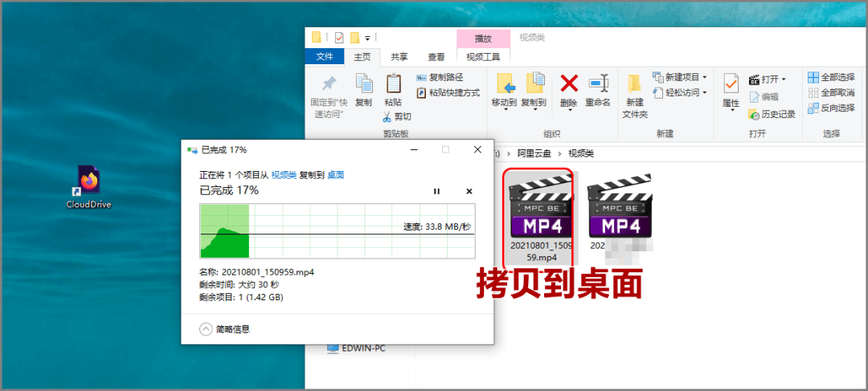Open the Open (打开) dropdown in ribbon
This screenshot has width=868, height=391.
point(768,79)
